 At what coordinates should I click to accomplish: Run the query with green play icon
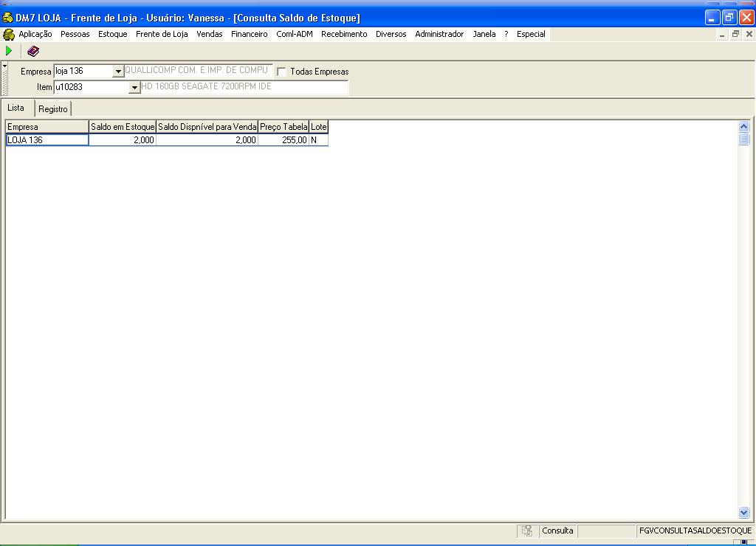(9, 51)
